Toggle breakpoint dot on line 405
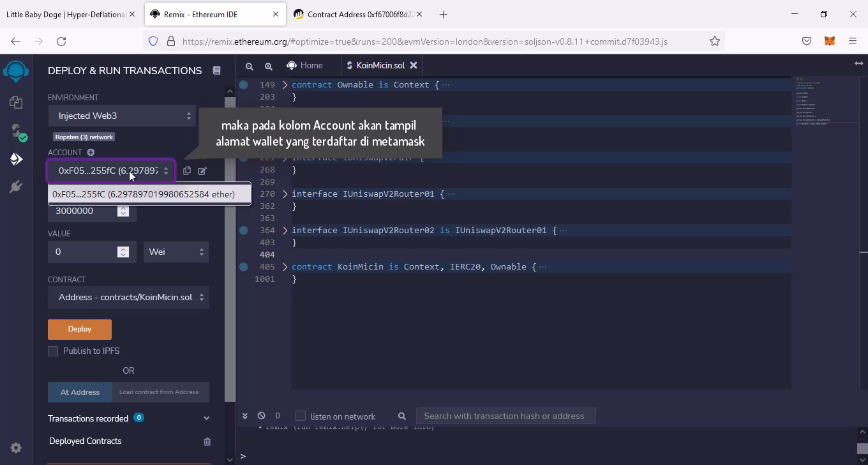This screenshot has width=868, height=465. [x=243, y=267]
